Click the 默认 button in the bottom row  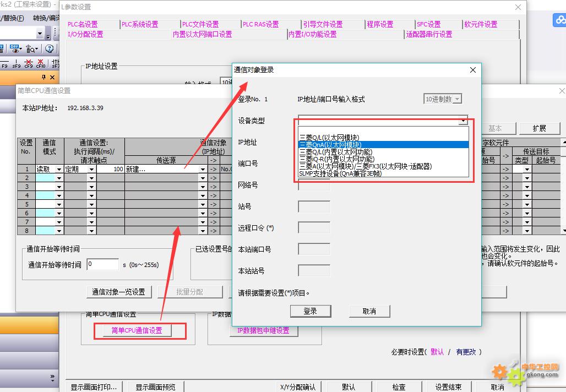[349, 387]
